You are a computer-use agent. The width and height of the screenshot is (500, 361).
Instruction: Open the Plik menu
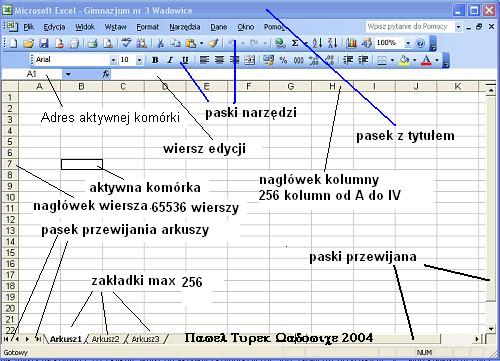tap(29, 27)
